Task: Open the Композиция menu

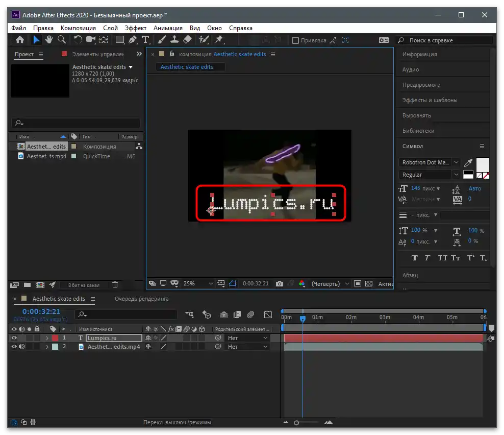Action: [x=78, y=28]
